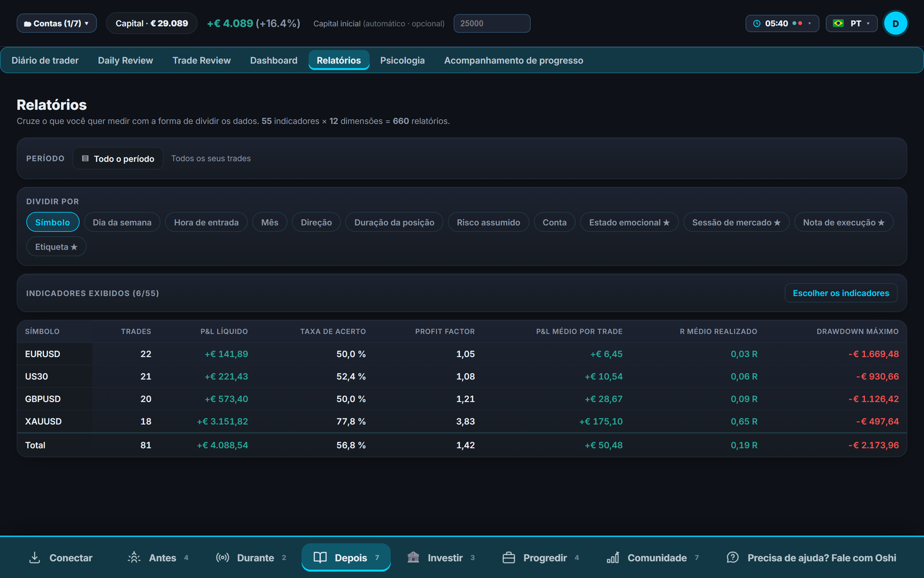This screenshot has width=924, height=578.
Task: Click the Investir bank icon
Action: tap(413, 557)
